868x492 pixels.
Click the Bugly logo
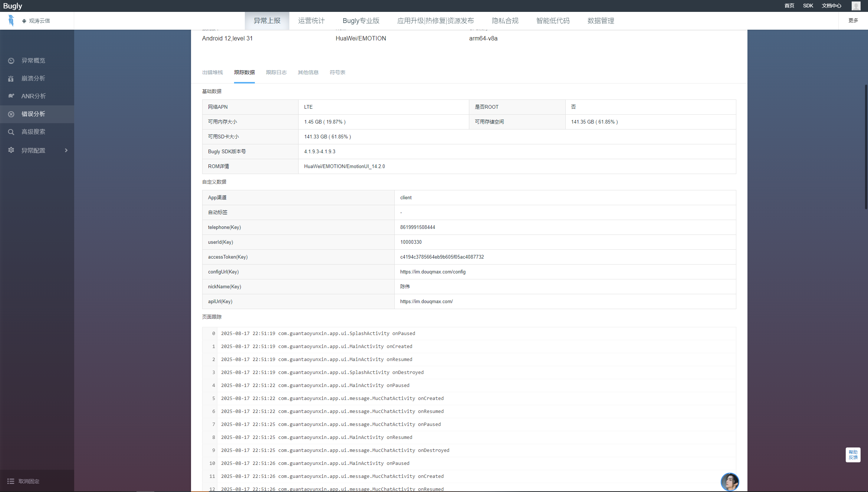pyautogui.click(x=13, y=6)
